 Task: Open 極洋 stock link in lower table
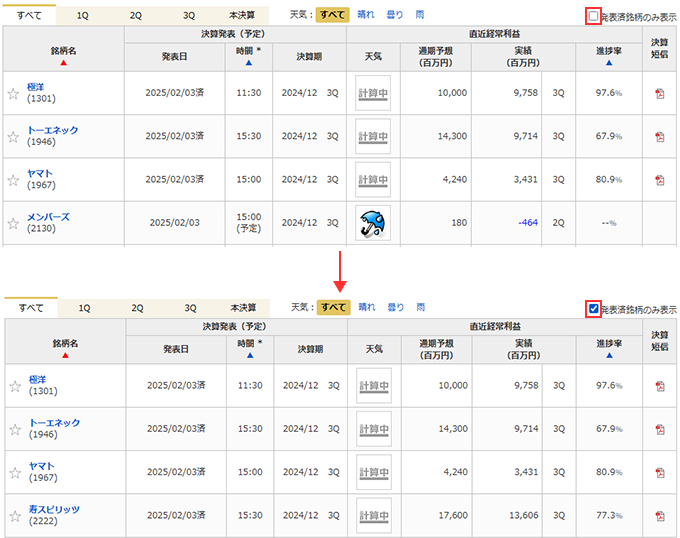click(x=37, y=380)
